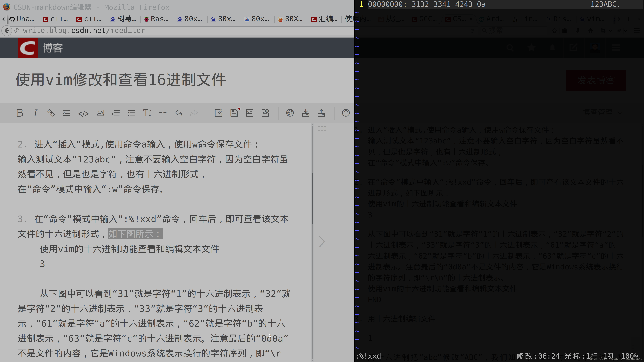Click line number 1 in the vim gutter
Image resolution: width=644 pixels, height=362 pixels.
(x=361, y=4)
